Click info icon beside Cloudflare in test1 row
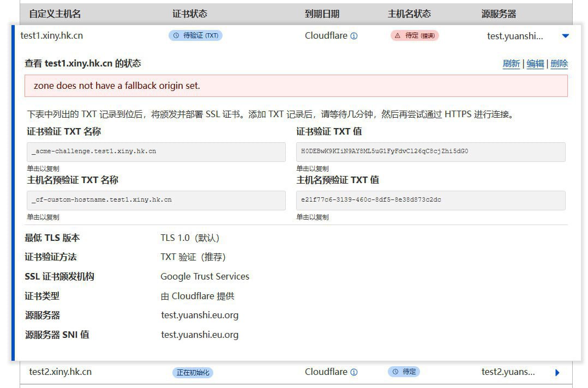The height and width of the screenshot is (388, 588). coord(354,36)
